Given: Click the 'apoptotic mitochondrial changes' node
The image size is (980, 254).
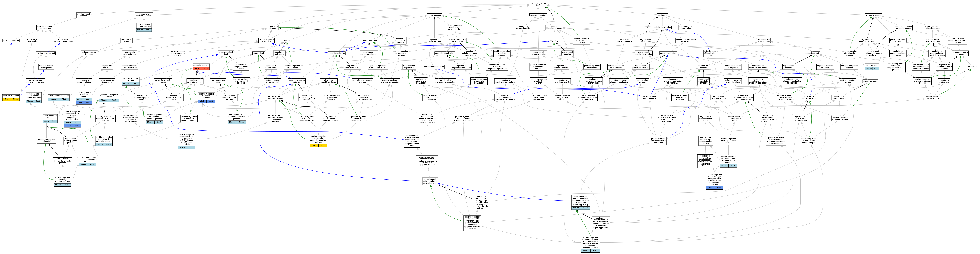Looking at the screenshot, I should click(x=362, y=81).
